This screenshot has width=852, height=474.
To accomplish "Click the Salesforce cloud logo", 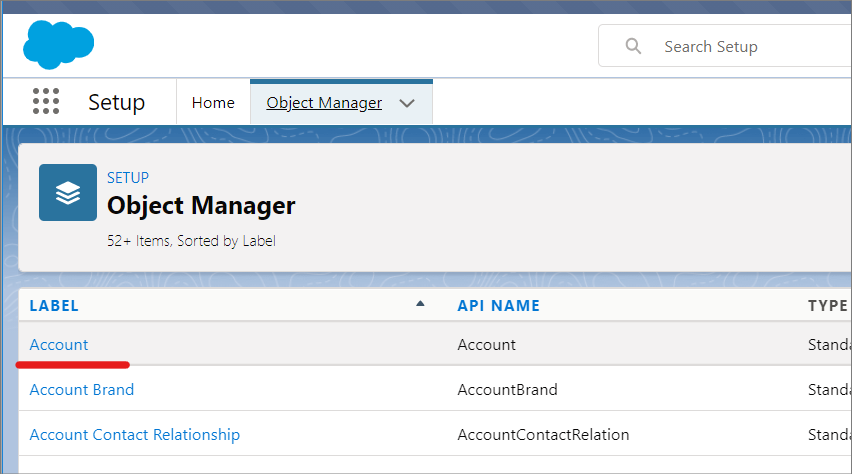I will (x=59, y=45).
